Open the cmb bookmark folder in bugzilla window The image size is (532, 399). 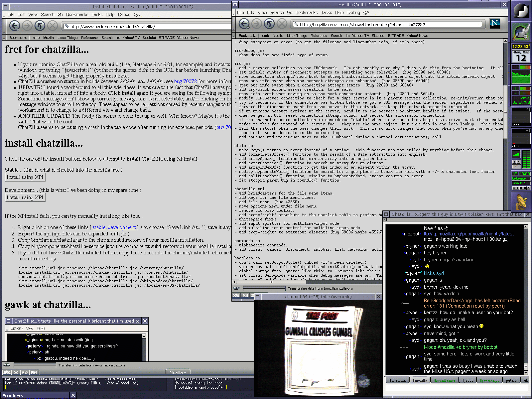(x=265, y=36)
